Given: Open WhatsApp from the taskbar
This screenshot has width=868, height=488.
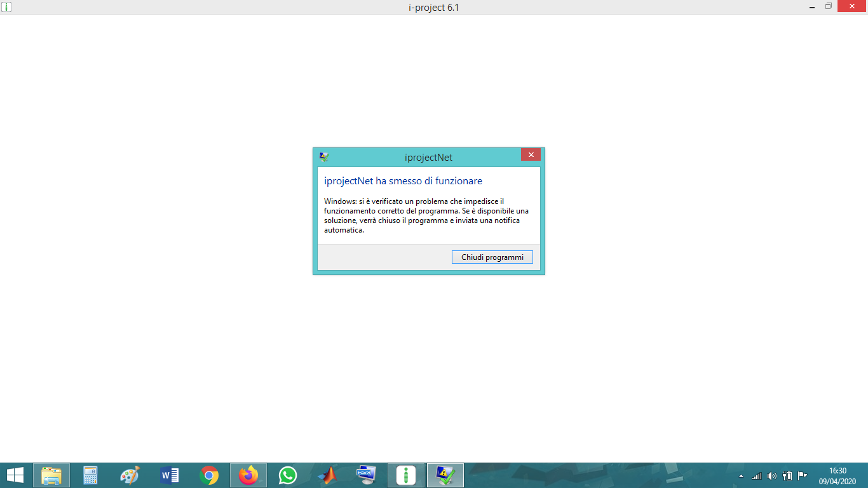Looking at the screenshot, I should coord(288,475).
